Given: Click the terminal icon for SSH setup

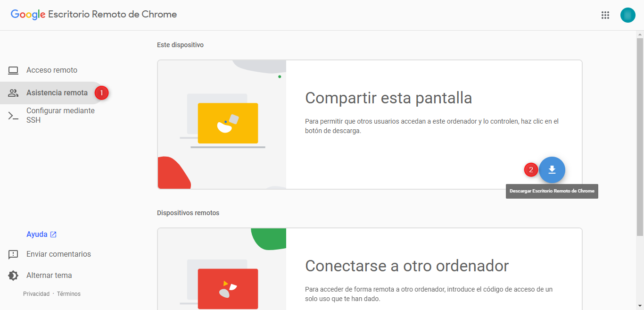Looking at the screenshot, I should tap(13, 116).
